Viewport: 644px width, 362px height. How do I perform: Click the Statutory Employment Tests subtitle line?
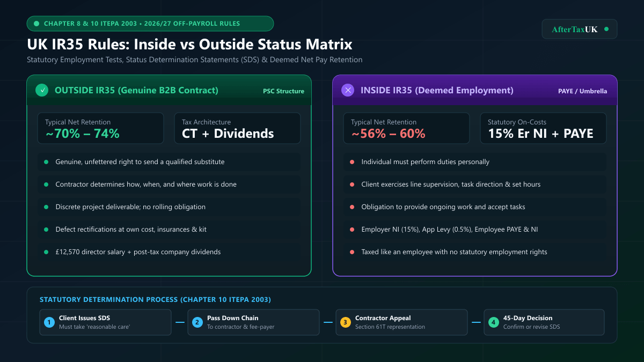click(x=194, y=60)
